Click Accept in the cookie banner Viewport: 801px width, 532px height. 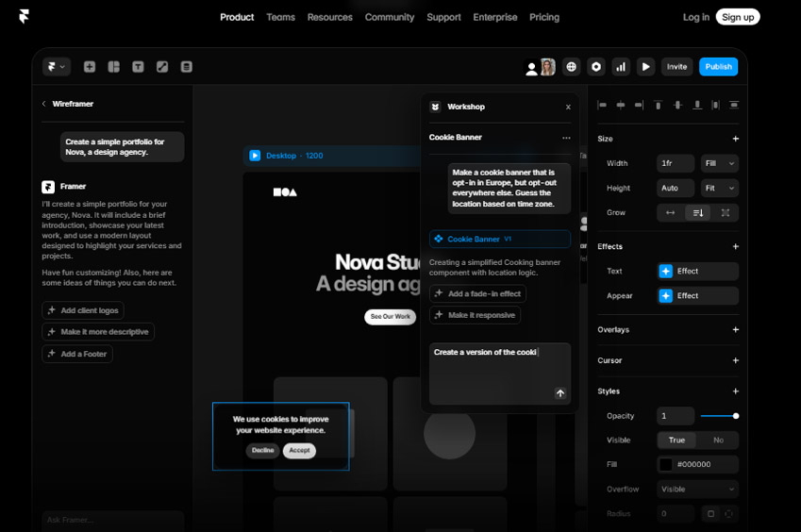[299, 450]
